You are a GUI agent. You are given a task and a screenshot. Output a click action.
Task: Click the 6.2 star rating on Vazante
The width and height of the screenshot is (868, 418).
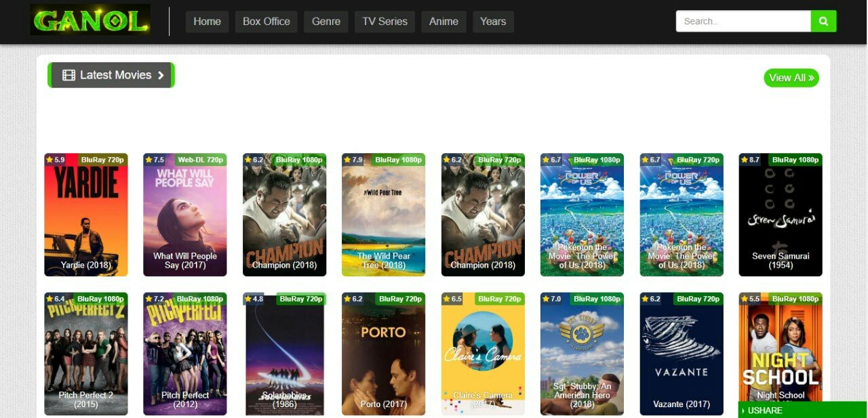[x=651, y=299]
